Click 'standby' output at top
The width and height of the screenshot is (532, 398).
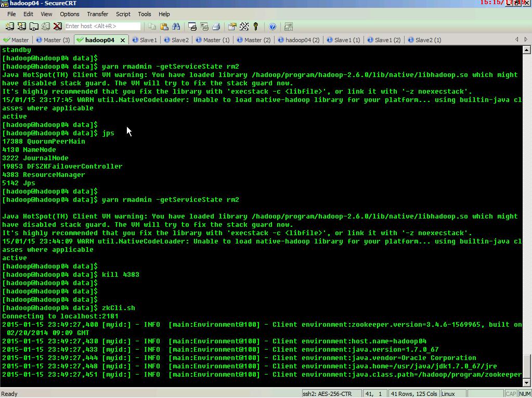16,50
